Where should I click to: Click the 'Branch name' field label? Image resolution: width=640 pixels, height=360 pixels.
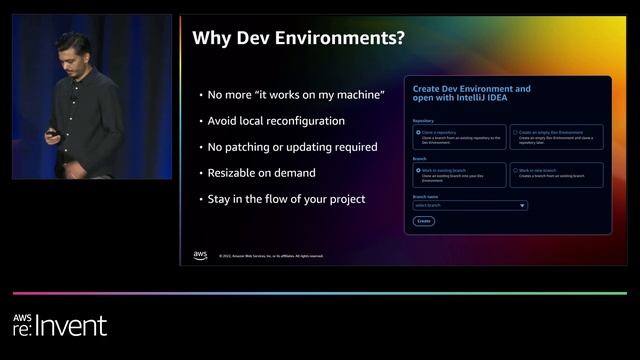point(425,196)
